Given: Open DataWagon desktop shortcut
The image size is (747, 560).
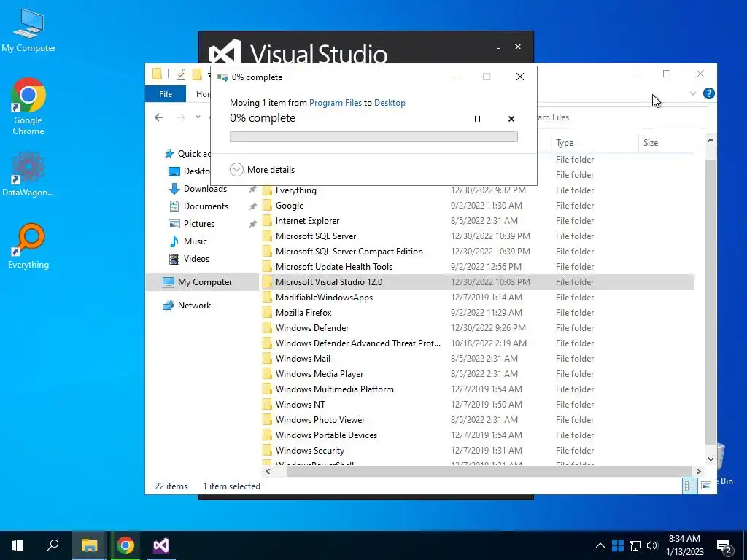Looking at the screenshot, I should pos(28,174).
